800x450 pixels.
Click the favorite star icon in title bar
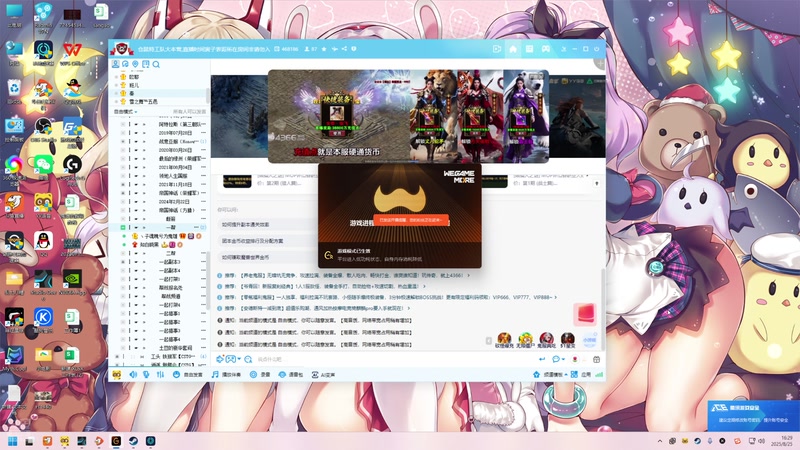[x=324, y=49]
